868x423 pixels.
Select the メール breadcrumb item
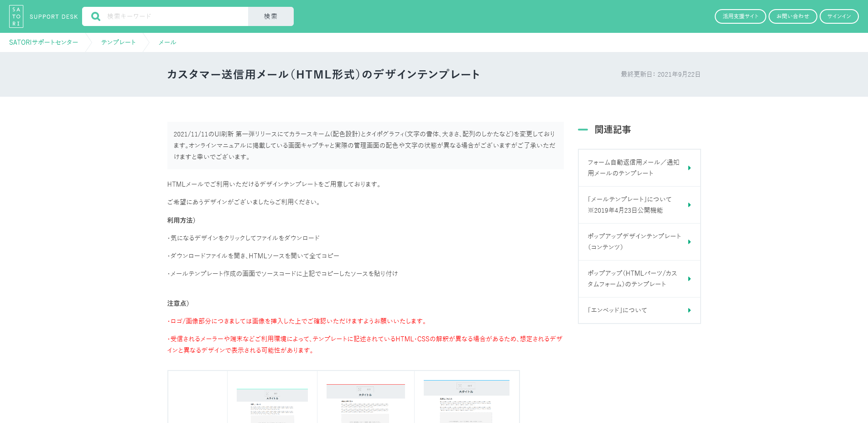tap(167, 42)
